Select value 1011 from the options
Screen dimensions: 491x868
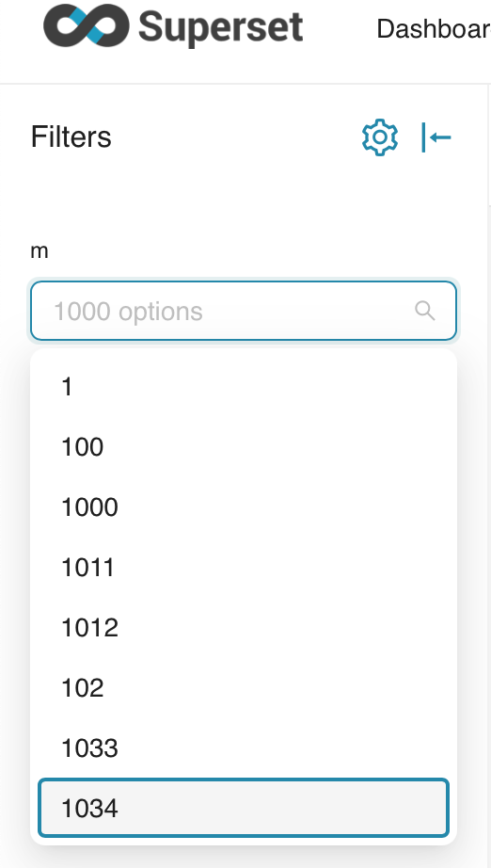pyautogui.click(x=244, y=568)
